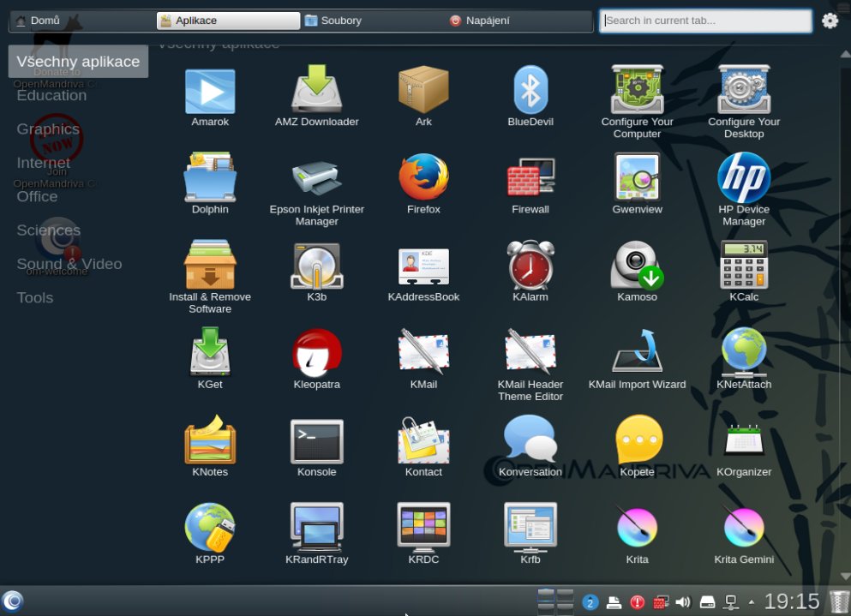Open K3b disc burning tool
The height and width of the screenshot is (616, 851).
[316, 267]
